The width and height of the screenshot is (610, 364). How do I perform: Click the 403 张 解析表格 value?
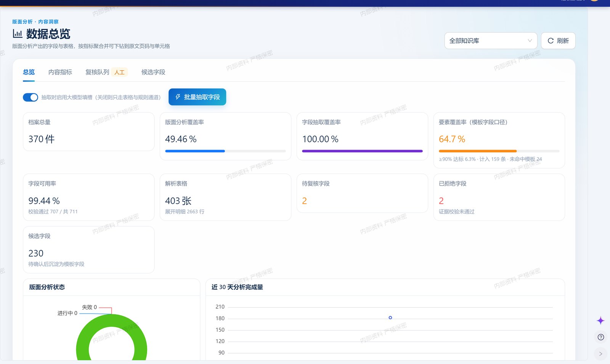tap(178, 201)
